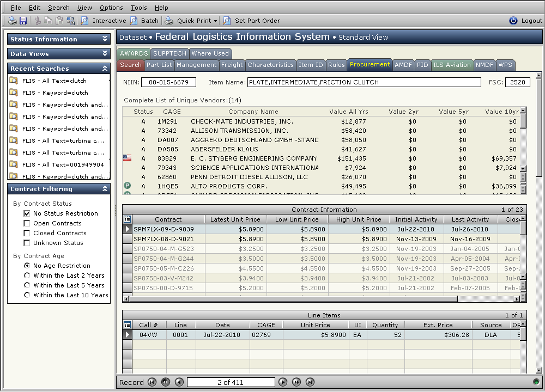This screenshot has height=392, width=545.
Task: Go to the next record
Action: pyautogui.click(x=283, y=382)
